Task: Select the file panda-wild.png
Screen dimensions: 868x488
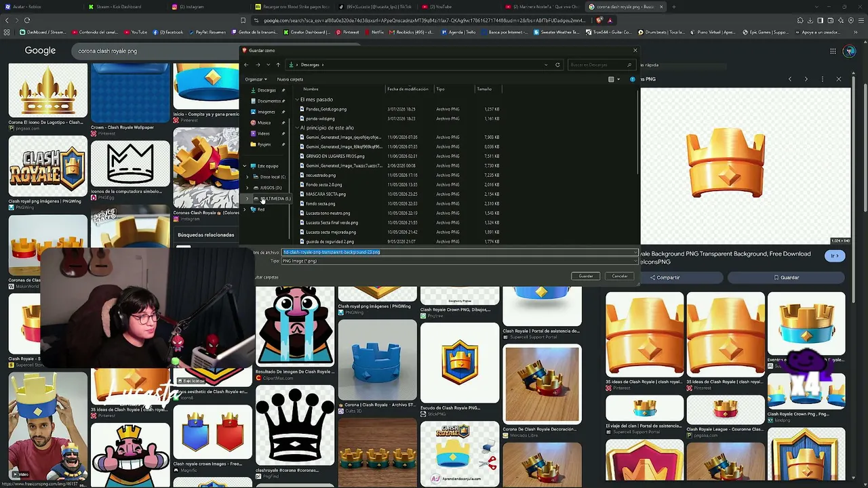Action: (320, 119)
